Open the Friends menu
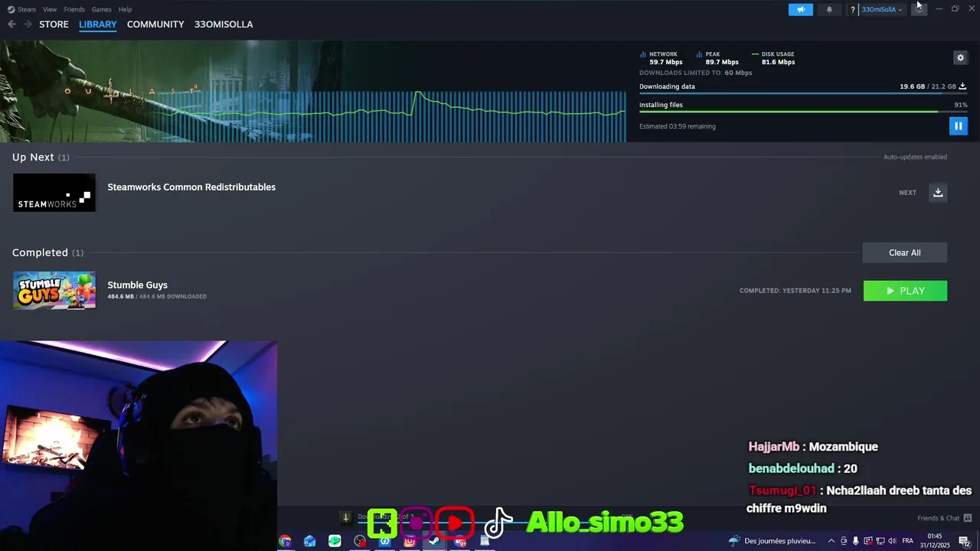Viewport: 980px width, 551px height. [74, 9]
